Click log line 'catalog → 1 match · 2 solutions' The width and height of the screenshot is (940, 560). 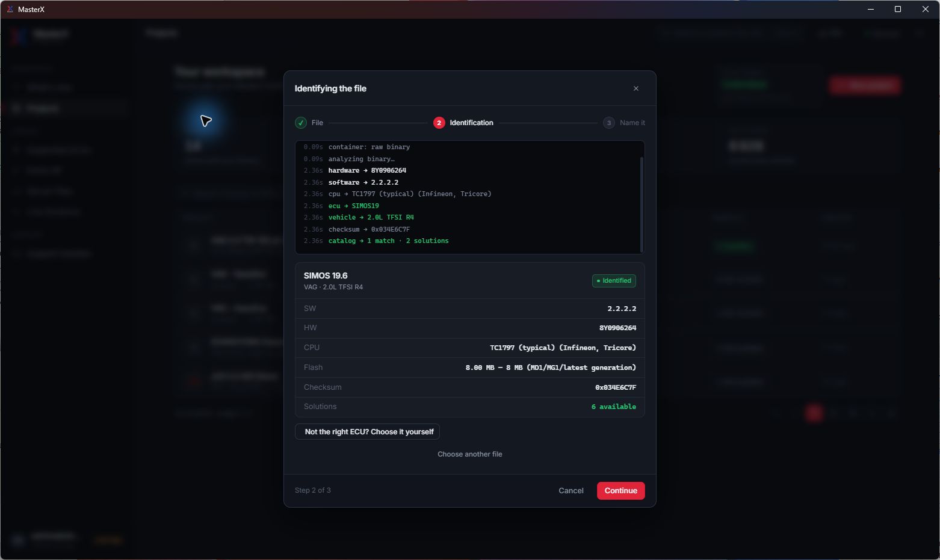(389, 241)
